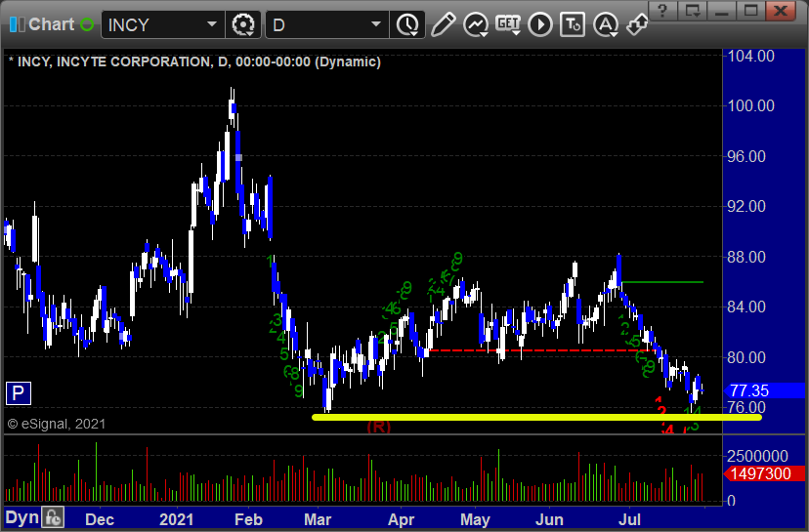Open the D interval dropdown
Image resolution: width=809 pixels, height=532 pixels.
[x=376, y=24]
